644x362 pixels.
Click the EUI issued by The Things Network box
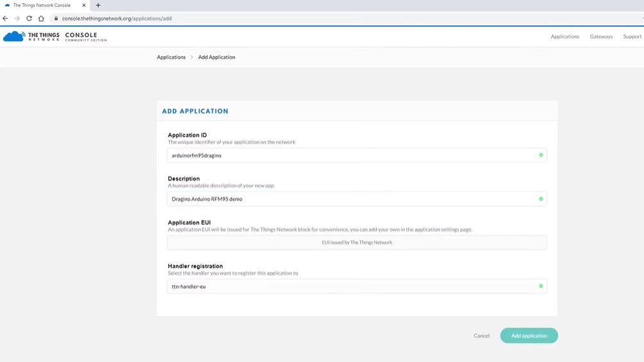[357, 243]
